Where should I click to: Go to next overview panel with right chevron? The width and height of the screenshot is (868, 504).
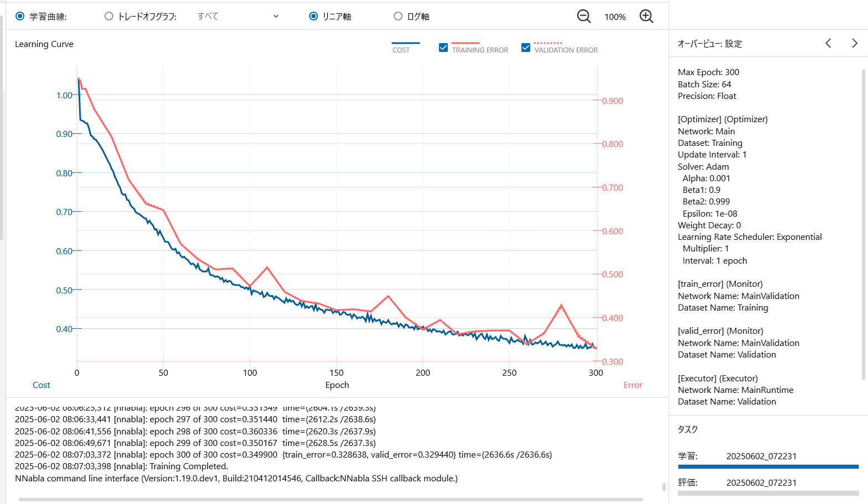coord(854,43)
